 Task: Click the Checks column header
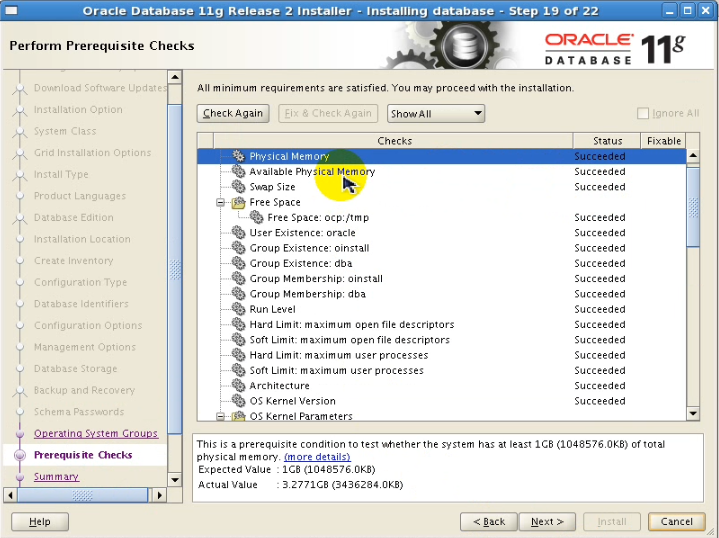tap(394, 141)
